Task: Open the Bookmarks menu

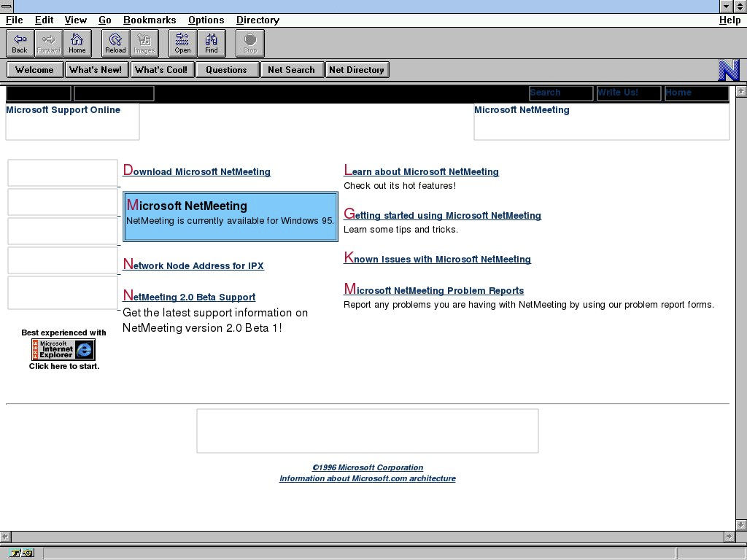Action: click(x=149, y=20)
